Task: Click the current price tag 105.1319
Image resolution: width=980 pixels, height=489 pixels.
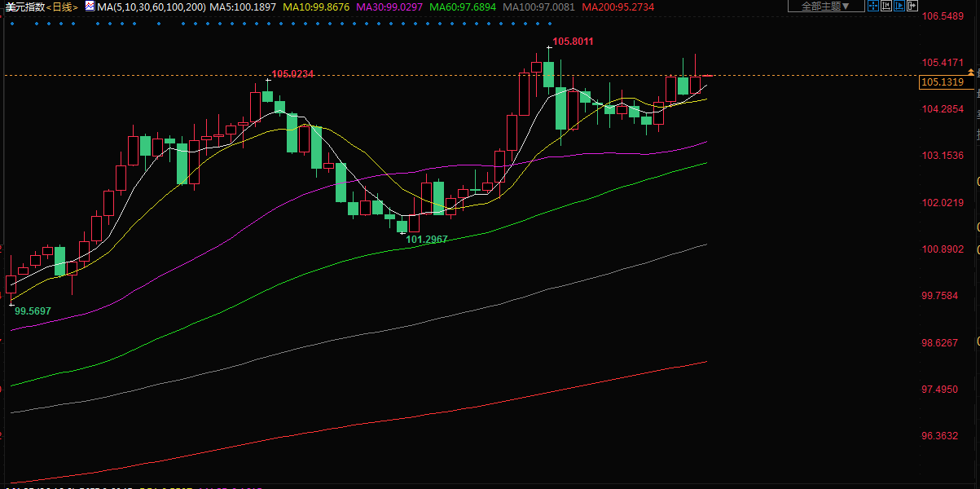Action: (942, 82)
